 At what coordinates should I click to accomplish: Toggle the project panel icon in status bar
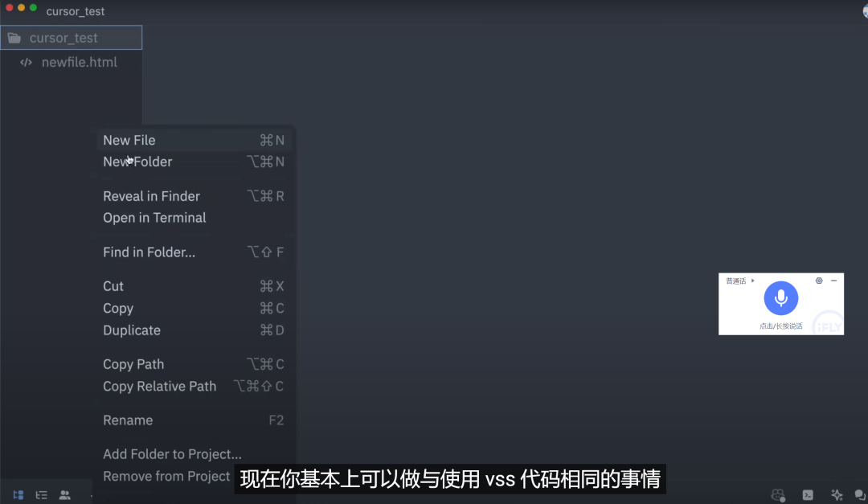pyautogui.click(x=18, y=494)
